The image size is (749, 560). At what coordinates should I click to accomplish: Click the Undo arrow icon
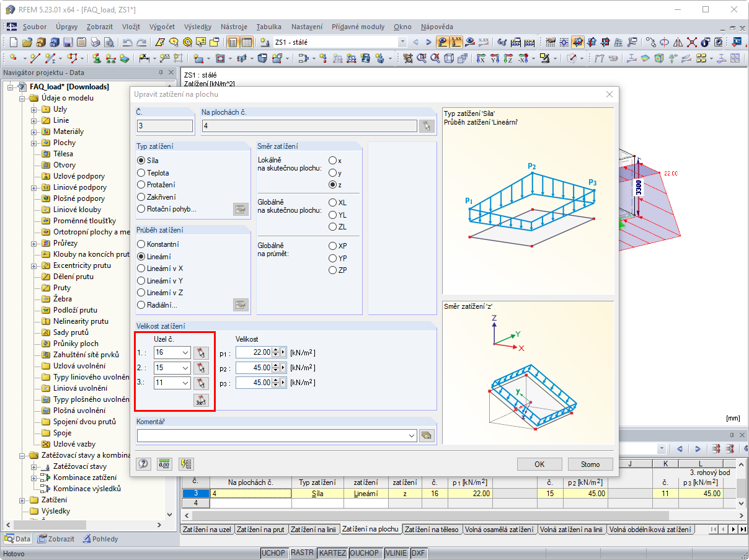click(x=127, y=42)
